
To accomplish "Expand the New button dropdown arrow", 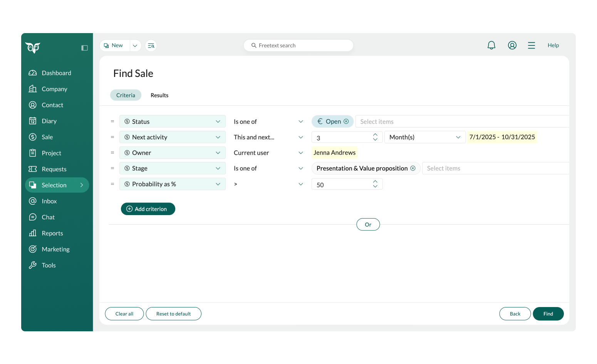I will point(135,45).
